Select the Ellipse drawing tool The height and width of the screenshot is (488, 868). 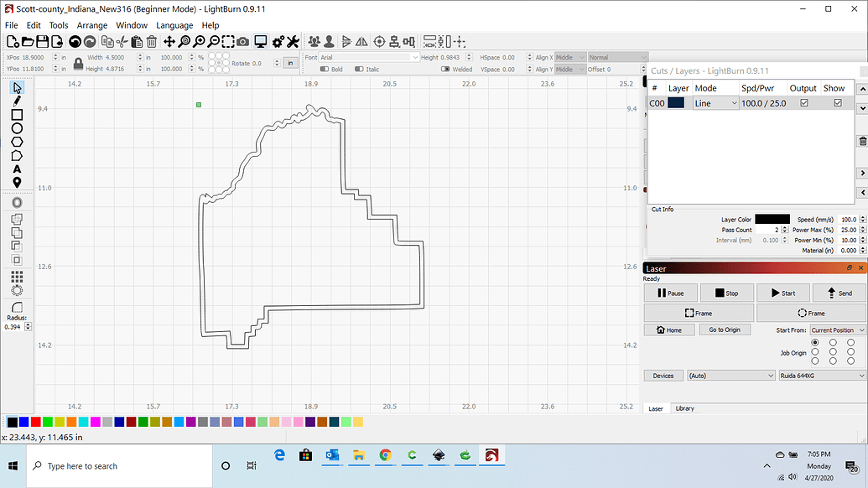pos(16,127)
